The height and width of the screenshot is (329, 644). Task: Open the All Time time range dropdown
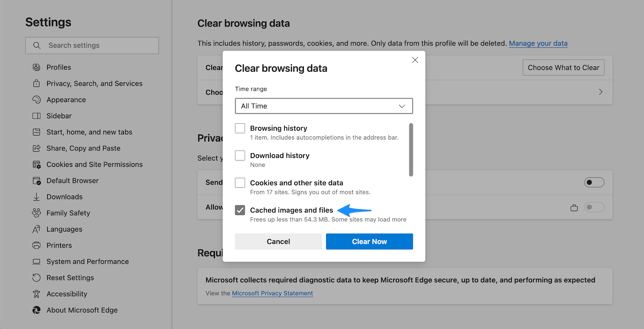tap(324, 106)
